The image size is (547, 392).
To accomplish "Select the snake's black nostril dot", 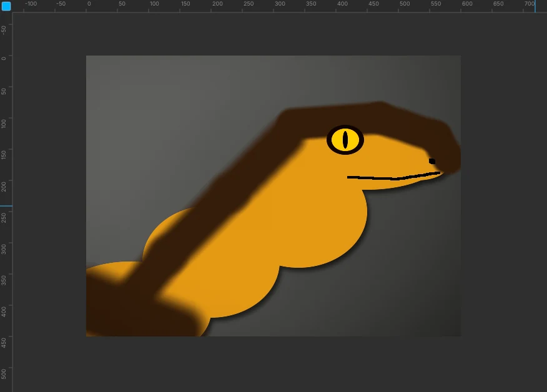I will [x=432, y=161].
